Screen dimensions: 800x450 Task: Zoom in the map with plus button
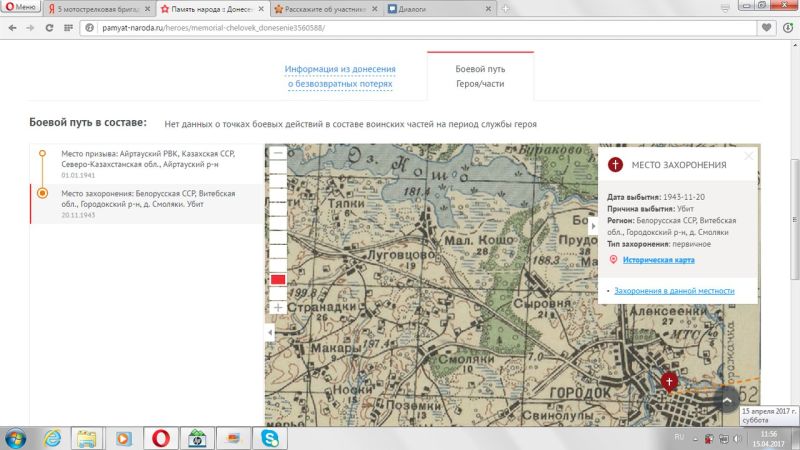(x=278, y=307)
